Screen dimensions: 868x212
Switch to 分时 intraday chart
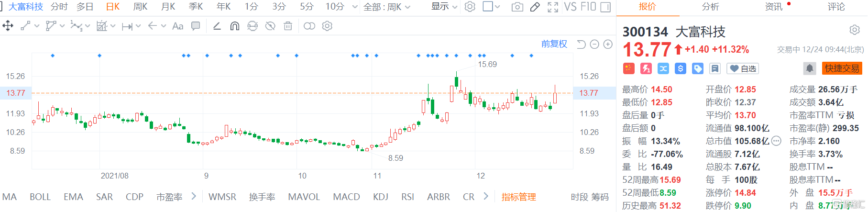(59, 7)
